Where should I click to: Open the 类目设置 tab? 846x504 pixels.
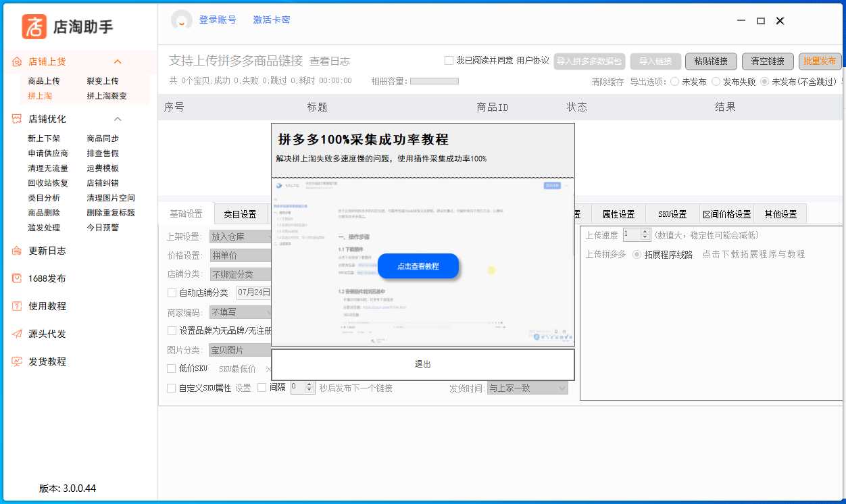point(240,214)
